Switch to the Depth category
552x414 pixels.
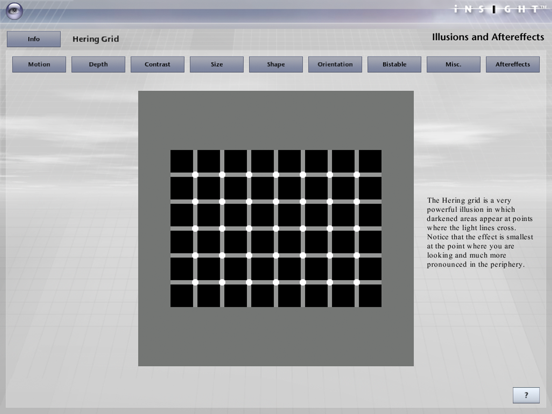[x=98, y=64]
